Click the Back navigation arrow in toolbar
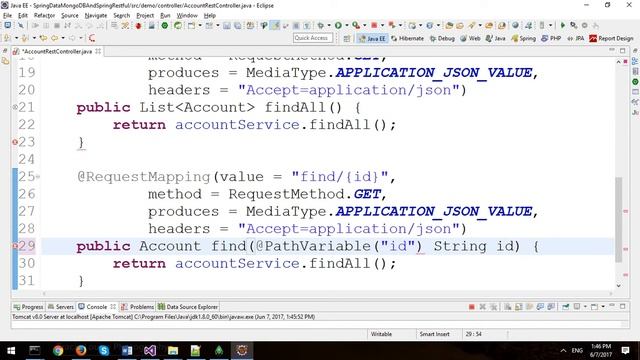 54,38
